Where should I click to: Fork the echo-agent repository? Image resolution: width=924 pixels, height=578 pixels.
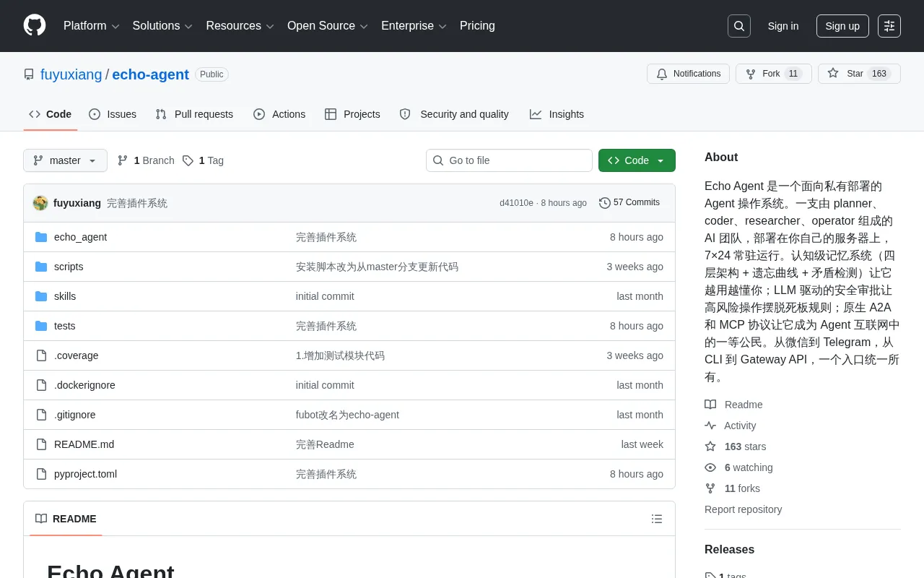coord(774,74)
